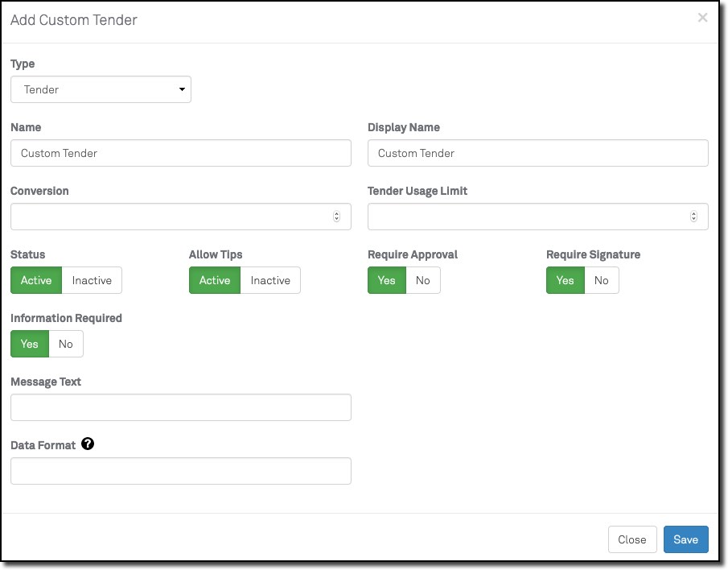The width and height of the screenshot is (728, 570).
Task: Disable tips with Allow Tips Inactive
Action: (x=270, y=280)
